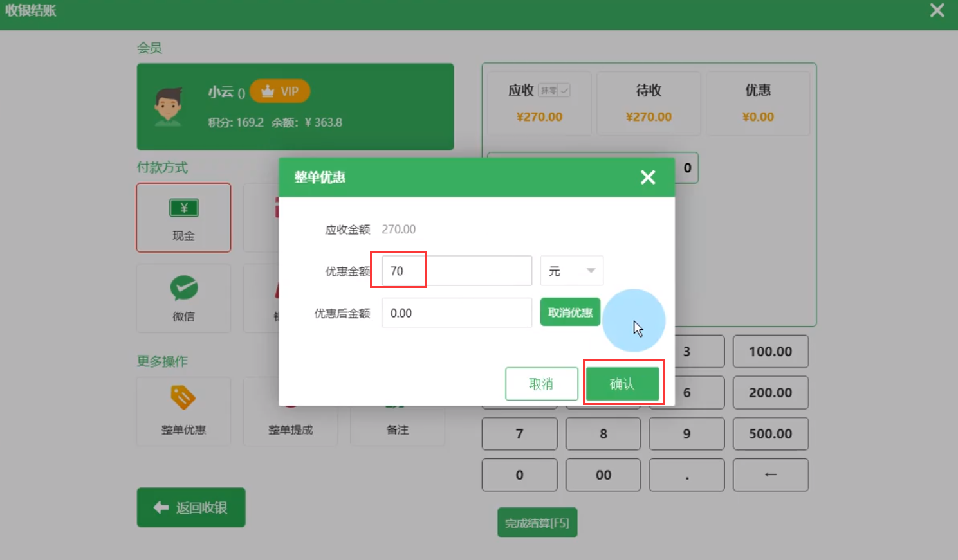958x560 pixels.
Task: Open the 元 unit dropdown
Action: [x=571, y=271]
